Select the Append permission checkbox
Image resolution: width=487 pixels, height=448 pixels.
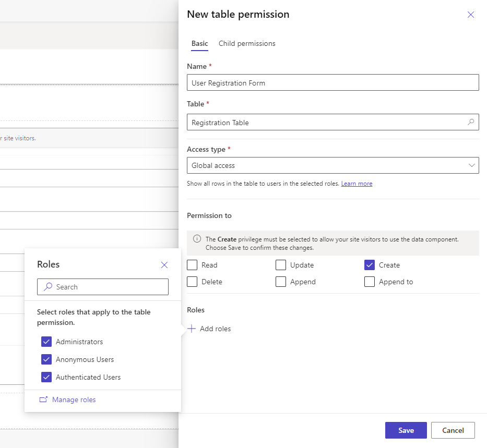[281, 282]
